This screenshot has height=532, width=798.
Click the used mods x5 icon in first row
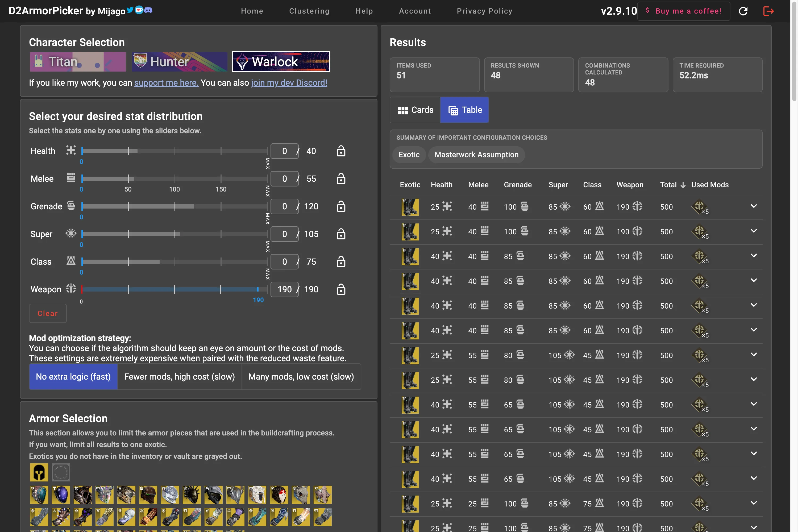(x=700, y=207)
